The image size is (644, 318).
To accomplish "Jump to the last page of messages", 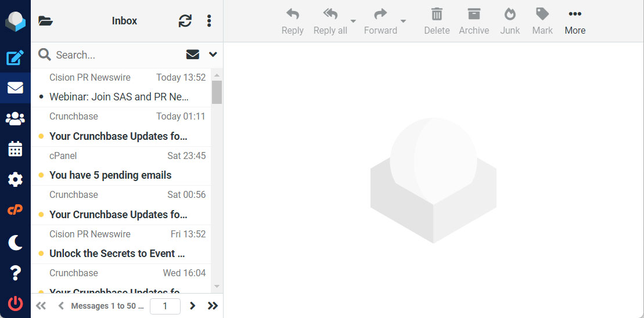I will click(x=213, y=306).
